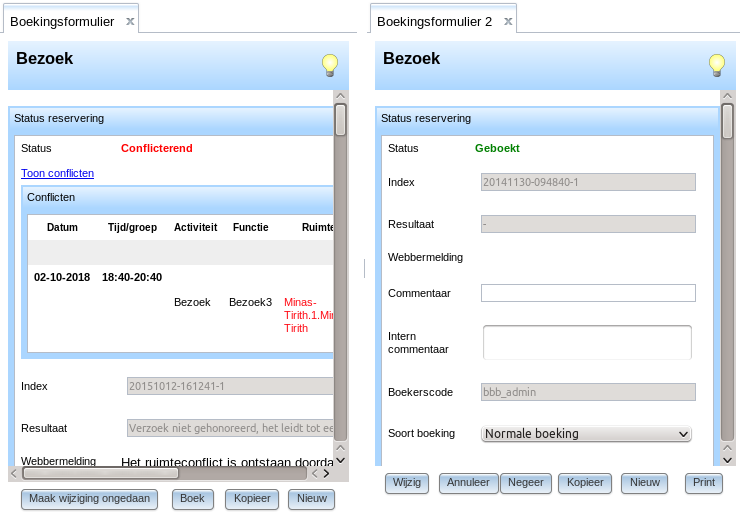Click the Print button
Screen dimensions: 740x516
(704, 483)
